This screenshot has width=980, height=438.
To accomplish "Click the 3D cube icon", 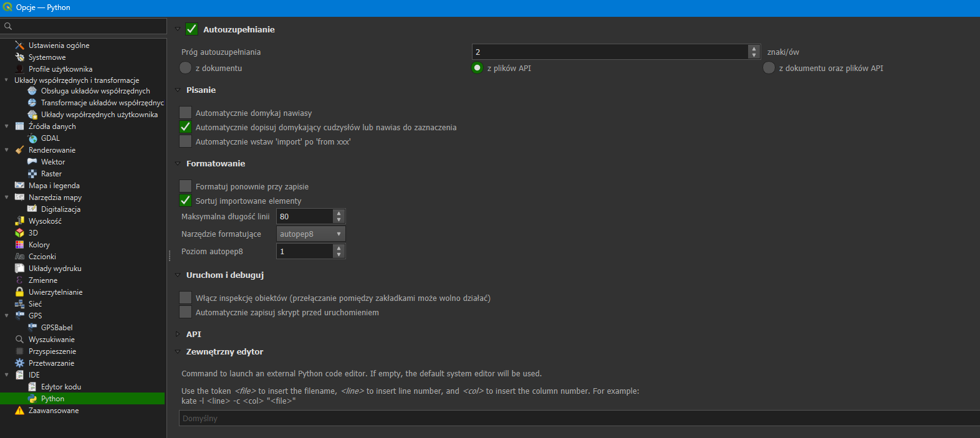I will pos(20,233).
